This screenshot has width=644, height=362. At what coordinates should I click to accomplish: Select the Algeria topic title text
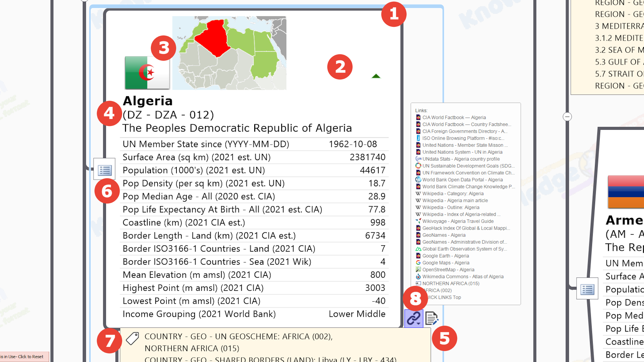148,101
